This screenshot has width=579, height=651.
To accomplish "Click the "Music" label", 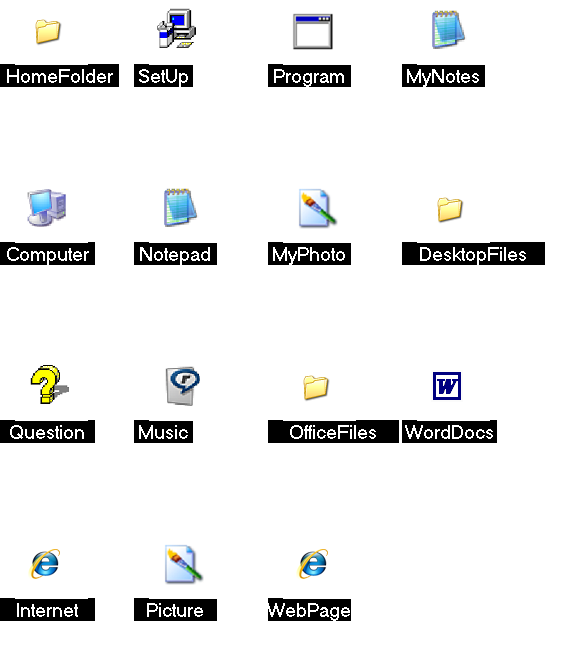I will 163,432.
